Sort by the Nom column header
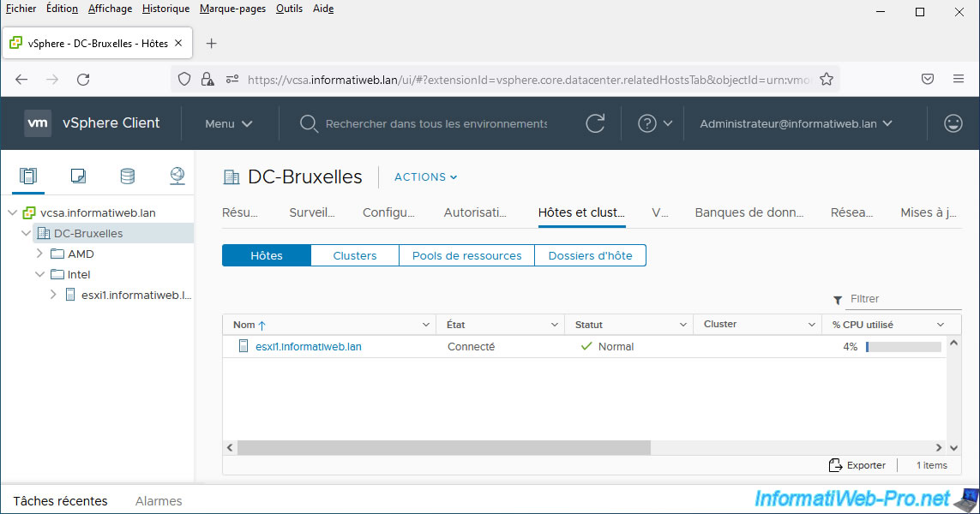 tap(250, 325)
